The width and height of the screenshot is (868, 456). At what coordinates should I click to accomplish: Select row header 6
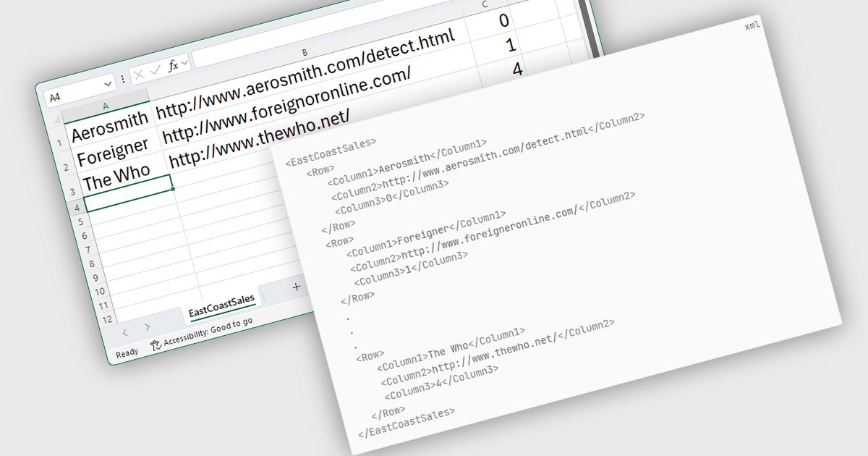pos(83,237)
